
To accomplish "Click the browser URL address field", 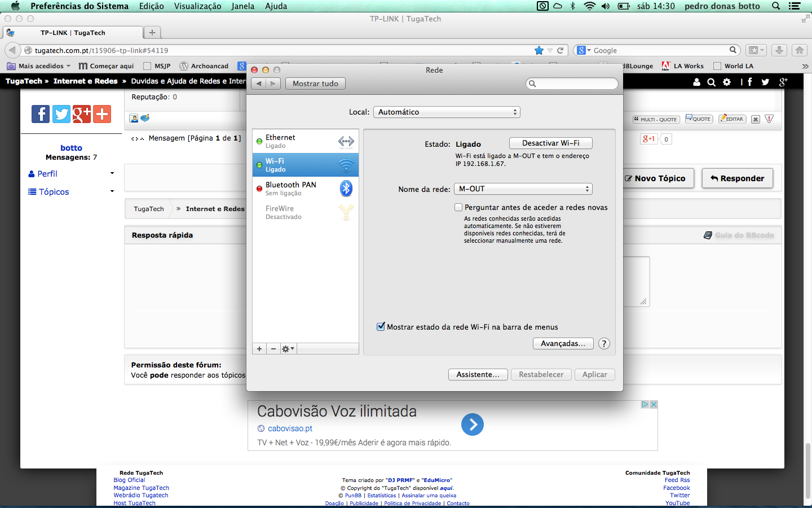I will [282, 50].
